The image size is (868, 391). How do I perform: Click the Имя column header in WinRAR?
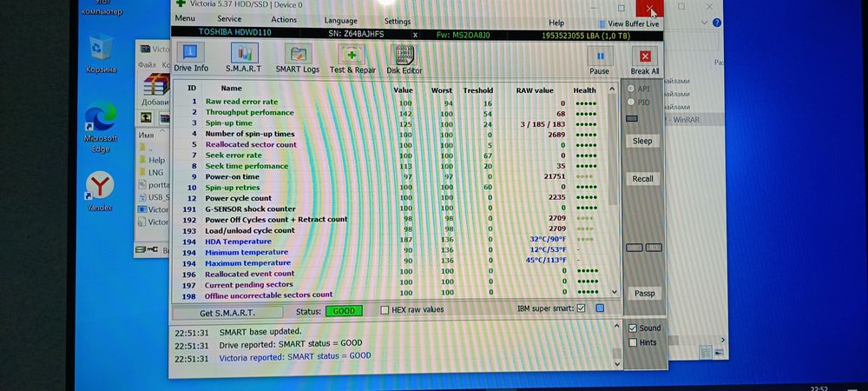[x=146, y=135]
